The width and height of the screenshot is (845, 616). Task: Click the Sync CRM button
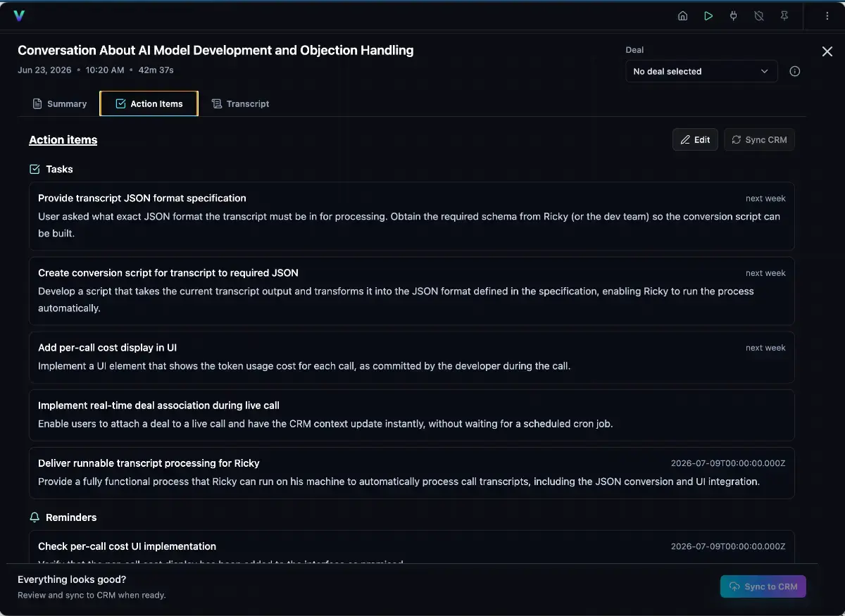coord(759,139)
